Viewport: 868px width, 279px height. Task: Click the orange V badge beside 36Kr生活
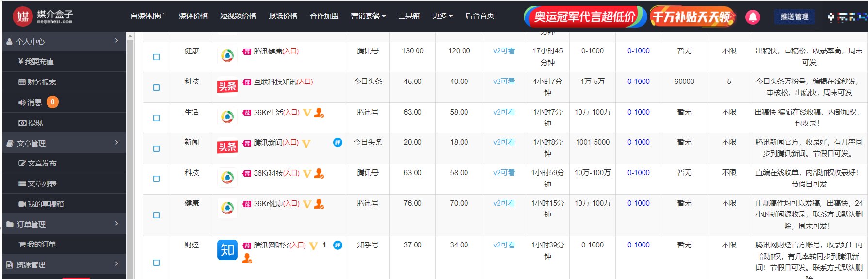pyautogui.click(x=307, y=113)
